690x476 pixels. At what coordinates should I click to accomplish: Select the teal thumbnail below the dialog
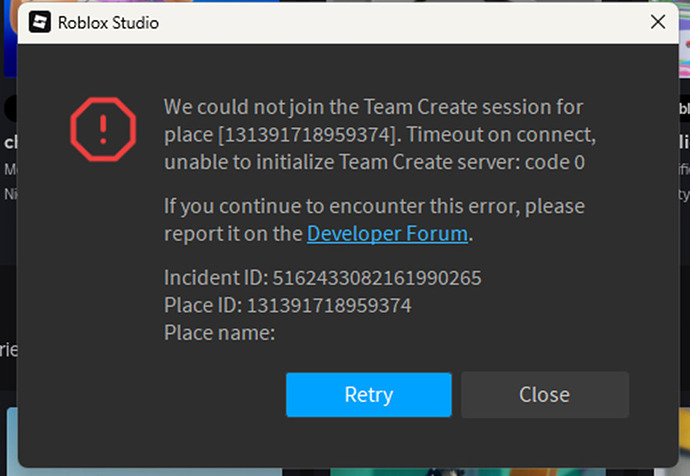pyautogui.click(x=400, y=470)
